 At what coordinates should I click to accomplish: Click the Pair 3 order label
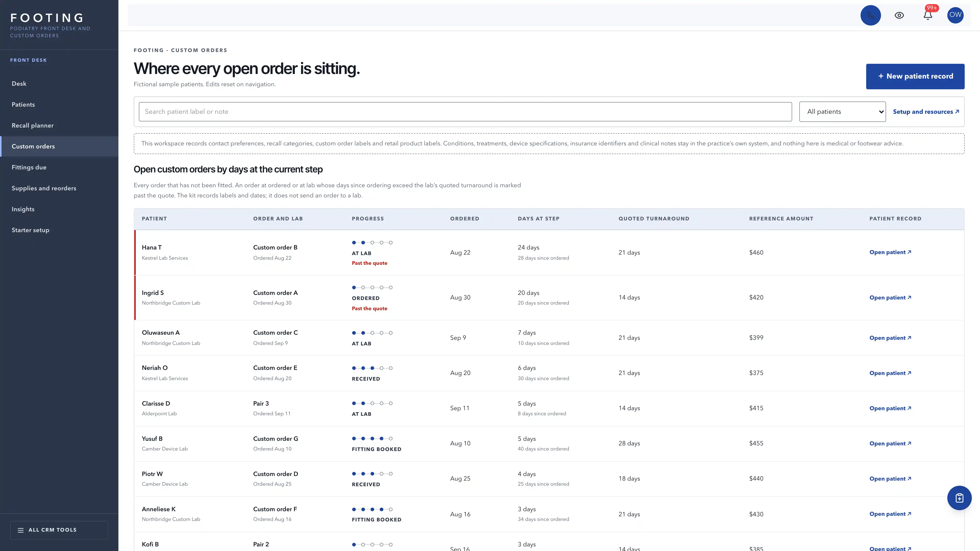(x=261, y=404)
